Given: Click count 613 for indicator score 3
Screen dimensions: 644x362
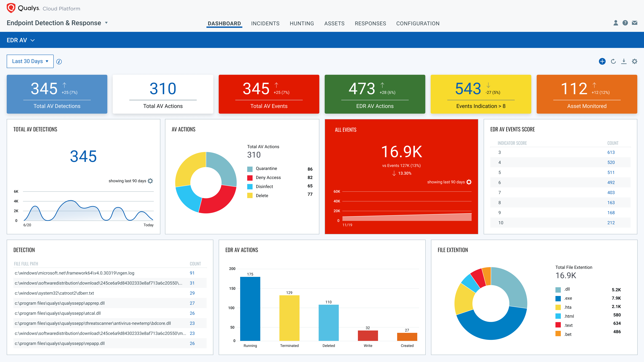Looking at the screenshot, I should pyautogui.click(x=611, y=152).
